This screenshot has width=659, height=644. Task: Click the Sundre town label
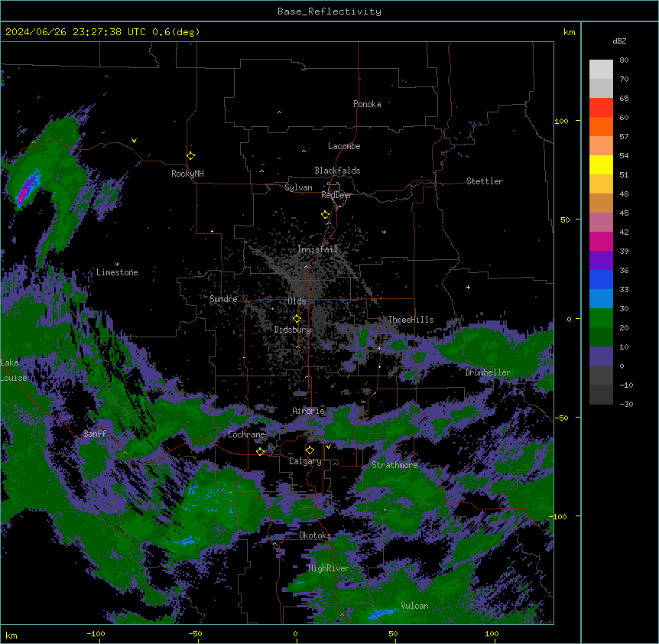[223, 299]
